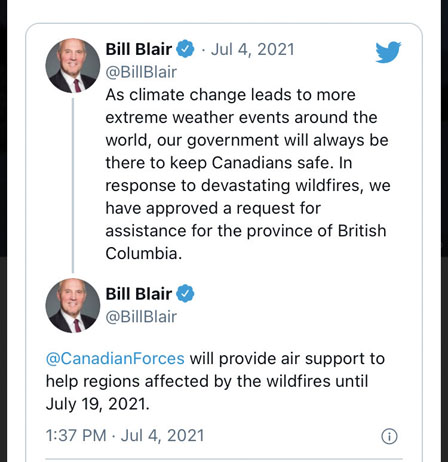The width and height of the screenshot is (448, 462).
Task: Click the first tweet's climate change text
Action: click(x=247, y=174)
